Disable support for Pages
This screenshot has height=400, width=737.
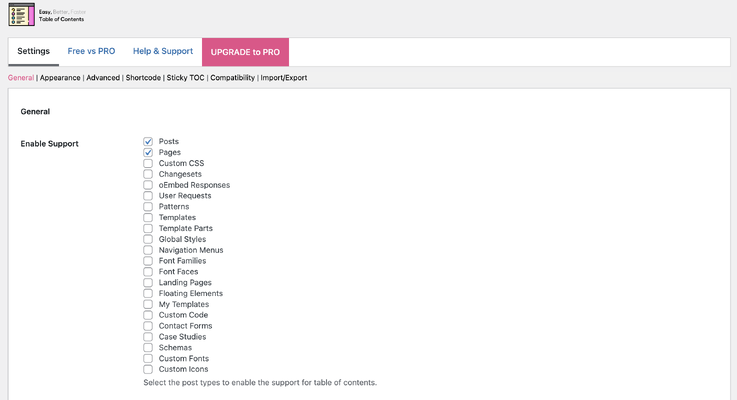148,153
